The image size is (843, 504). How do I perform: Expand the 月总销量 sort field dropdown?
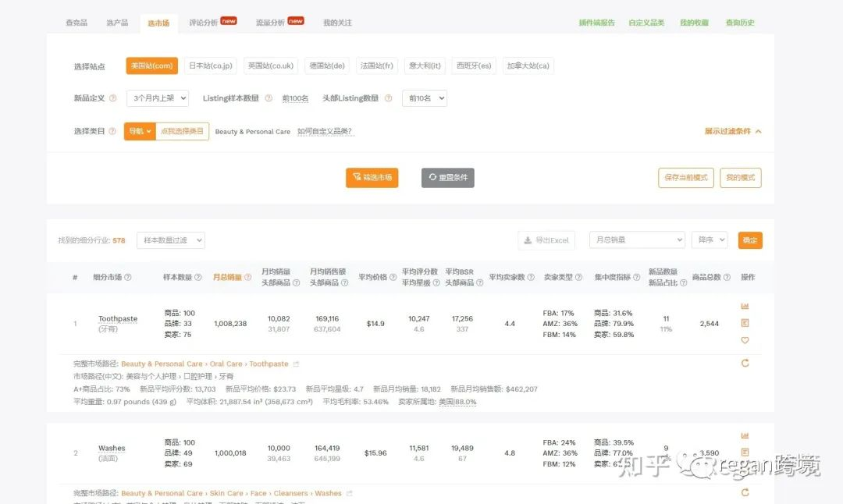coord(637,240)
